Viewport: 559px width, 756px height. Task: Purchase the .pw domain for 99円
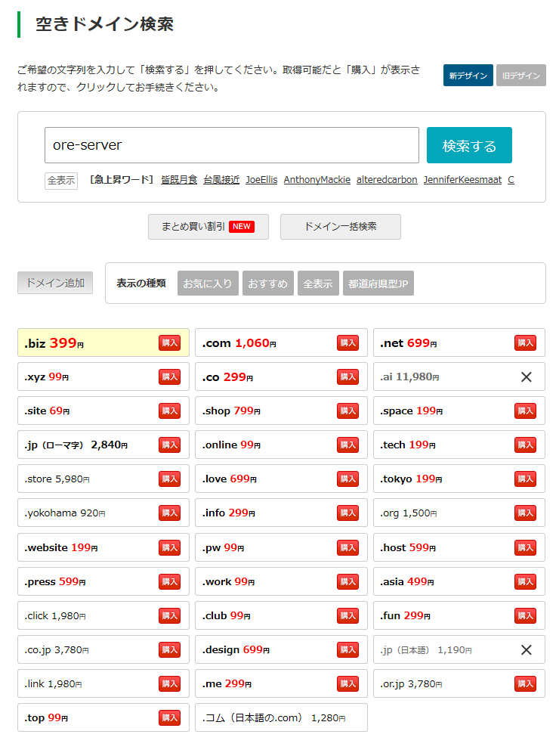[x=347, y=547]
